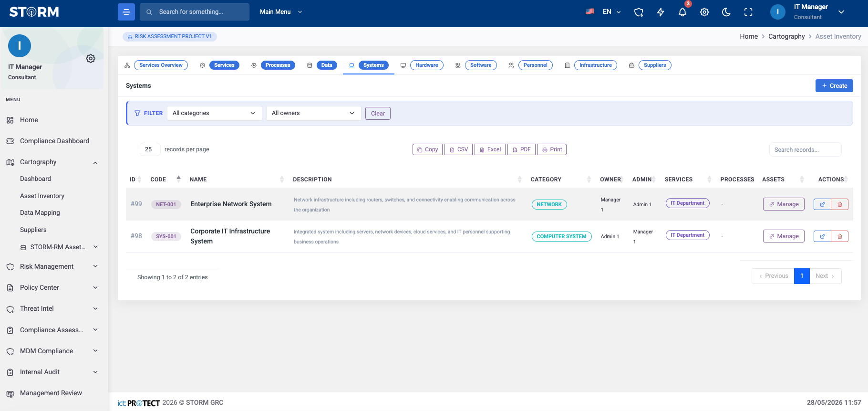Switch to the Hardware tab
This screenshot has width=868, height=411.
(426, 65)
